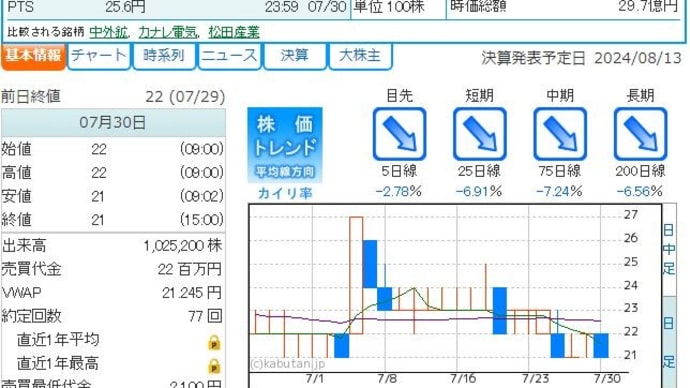
Task: Click the 終値 time (15:00)
Action: click(x=202, y=220)
